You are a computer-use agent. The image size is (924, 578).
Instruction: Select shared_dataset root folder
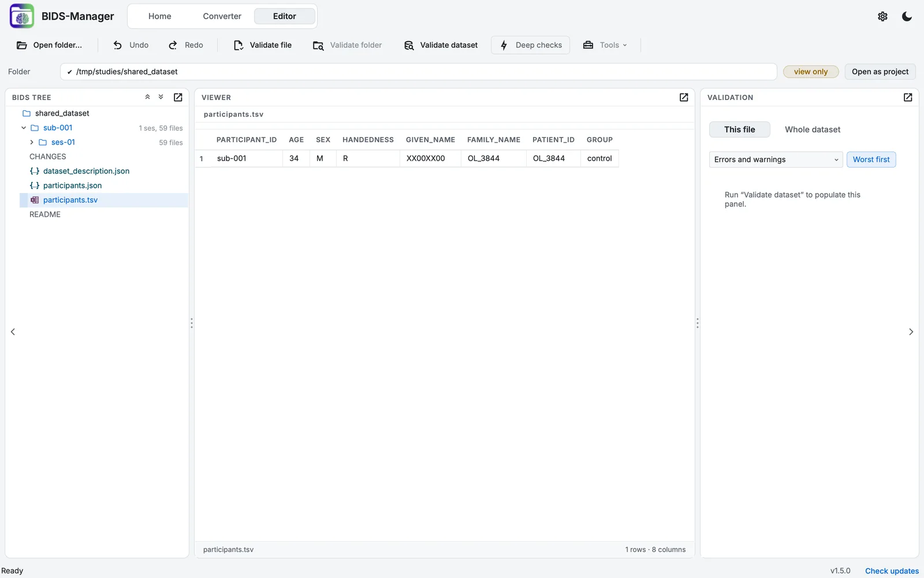click(x=62, y=113)
